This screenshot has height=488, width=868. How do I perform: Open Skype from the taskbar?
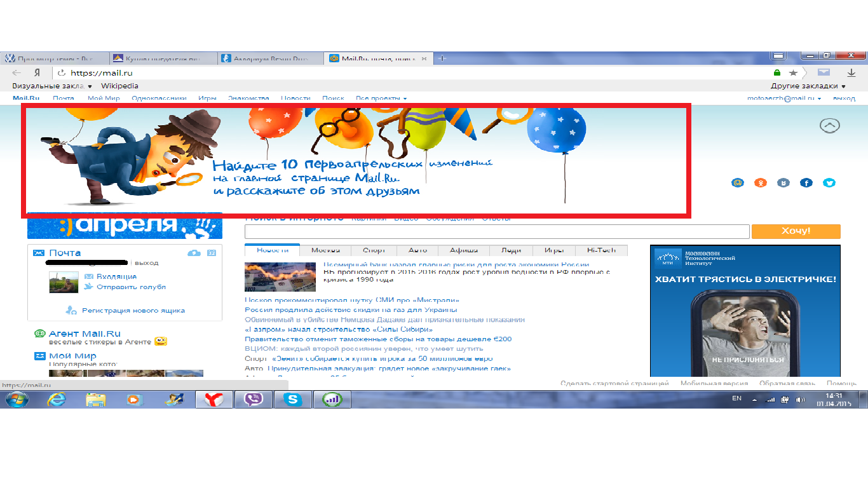tap(292, 400)
